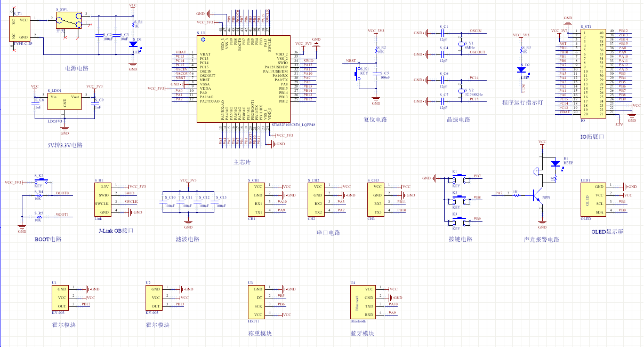Click the 称重模块 label under U3

click(260, 334)
